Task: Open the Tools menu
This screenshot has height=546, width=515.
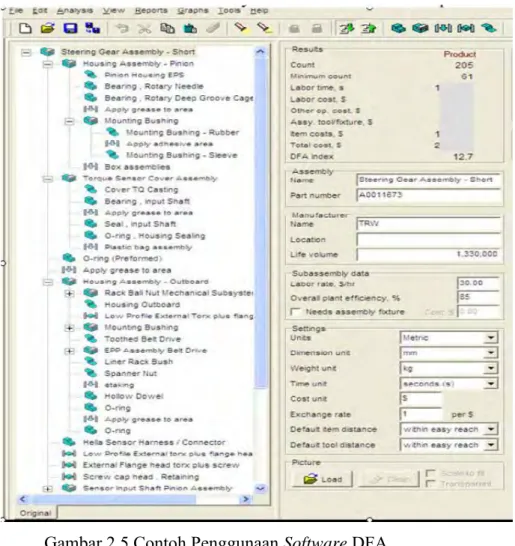Action: coord(229,10)
